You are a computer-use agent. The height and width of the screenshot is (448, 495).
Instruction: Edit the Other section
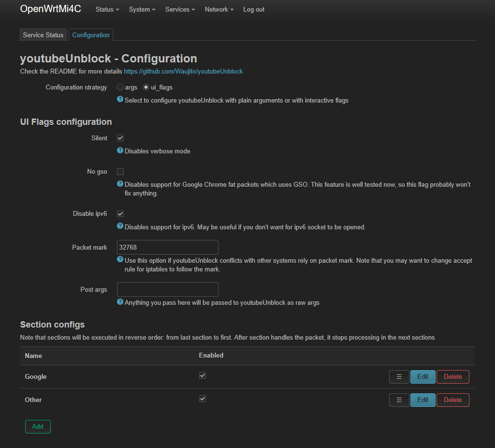pyautogui.click(x=422, y=400)
